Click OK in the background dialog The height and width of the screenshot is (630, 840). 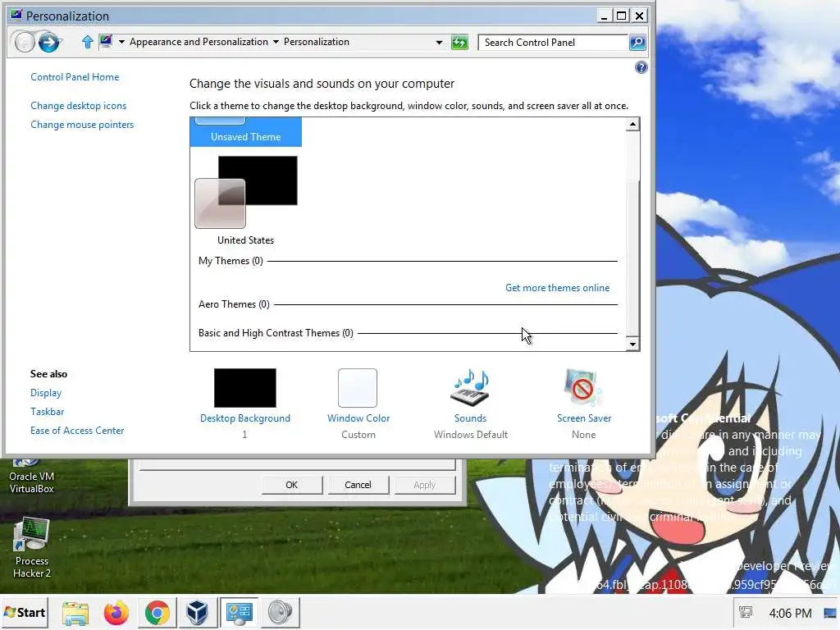point(291,485)
